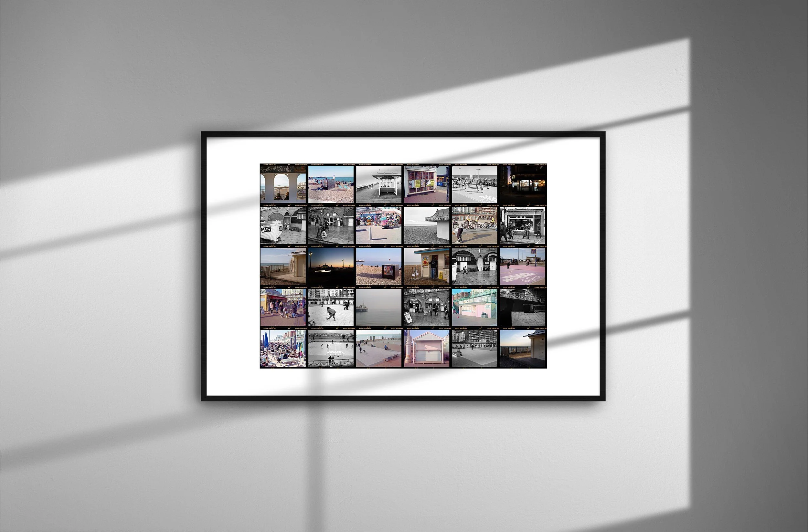The height and width of the screenshot is (532, 808).
Task: Open the surfboard under arches photo
Action: coord(474,266)
